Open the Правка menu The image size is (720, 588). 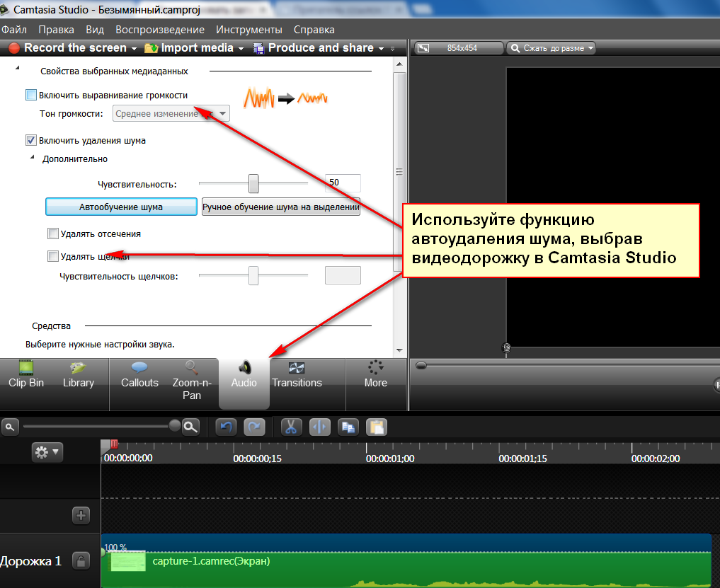pos(56,30)
